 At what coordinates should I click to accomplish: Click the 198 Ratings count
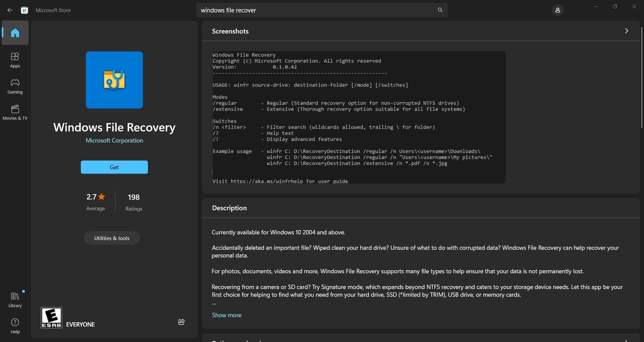[x=134, y=202]
